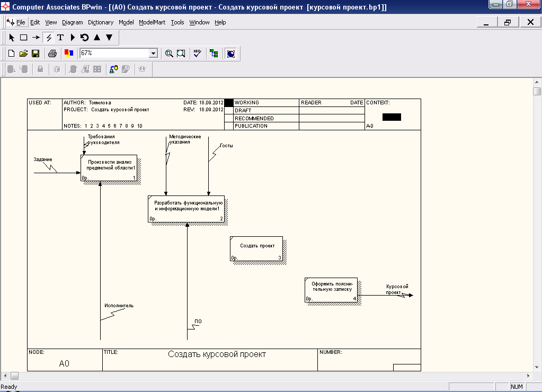The height and width of the screenshot is (392, 542).
Task: Click the Zoom to Fit icon
Action: click(181, 53)
